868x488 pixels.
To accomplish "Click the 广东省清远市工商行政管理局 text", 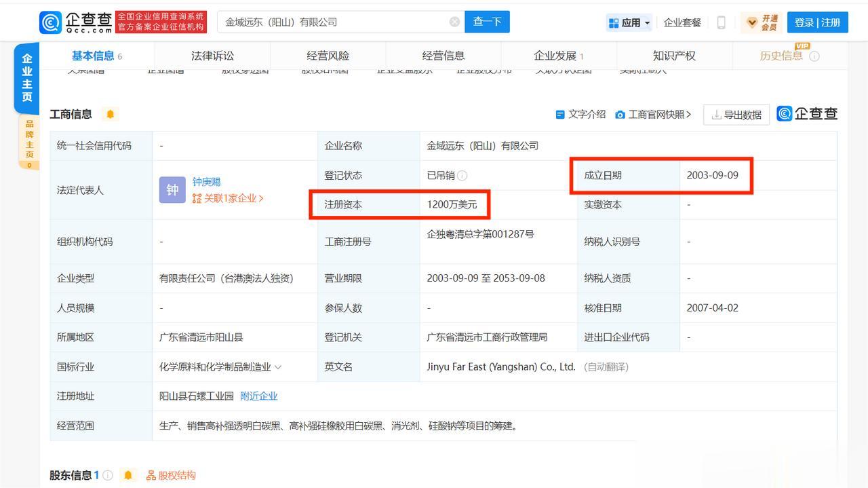I will (487, 337).
